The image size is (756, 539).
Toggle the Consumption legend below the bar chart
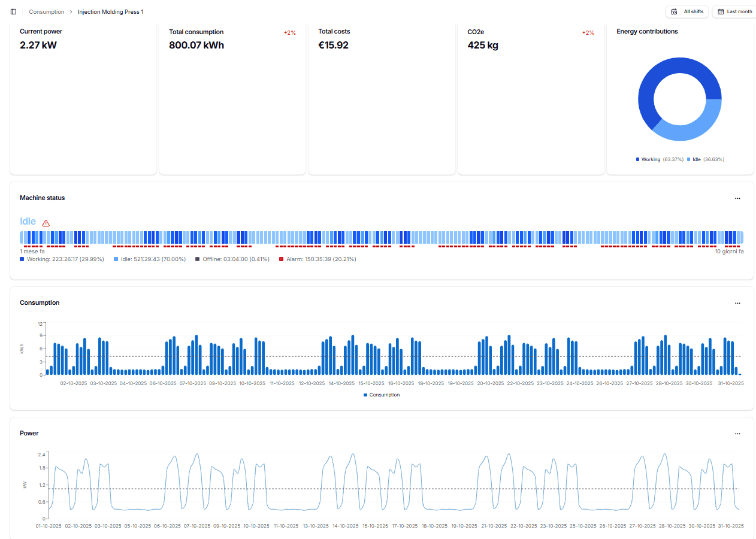pyautogui.click(x=382, y=395)
